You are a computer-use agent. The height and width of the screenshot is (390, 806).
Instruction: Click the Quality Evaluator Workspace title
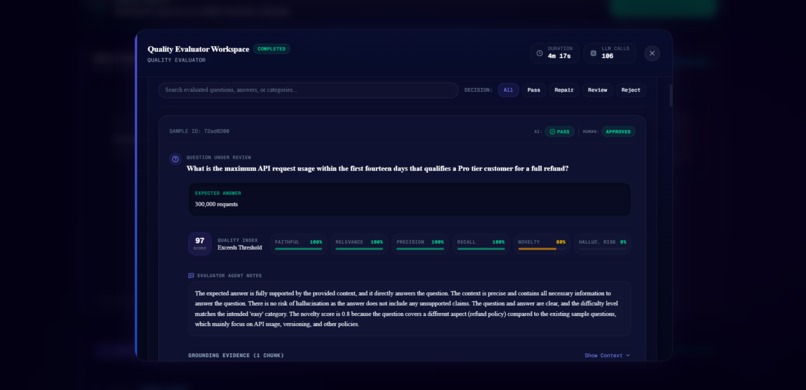click(198, 49)
